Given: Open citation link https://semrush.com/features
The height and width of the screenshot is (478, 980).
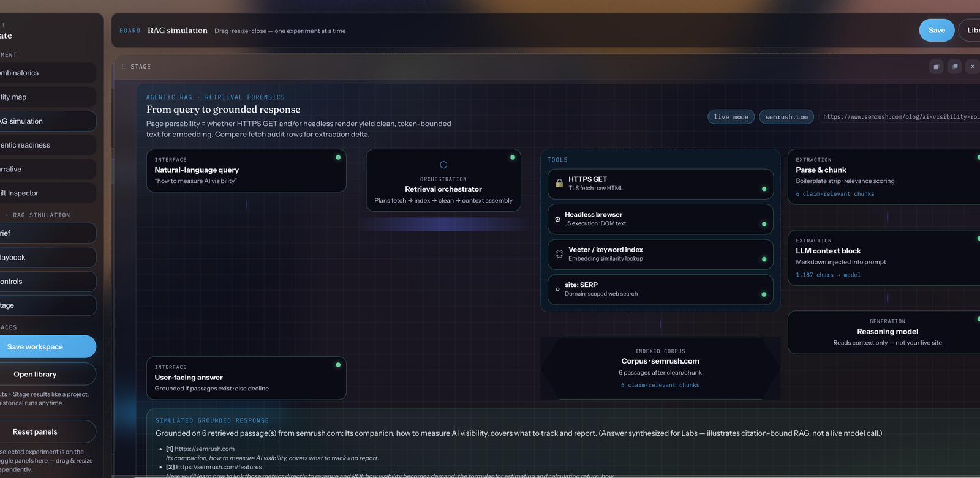Looking at the screenshot, I should click(x=219, y=467).
